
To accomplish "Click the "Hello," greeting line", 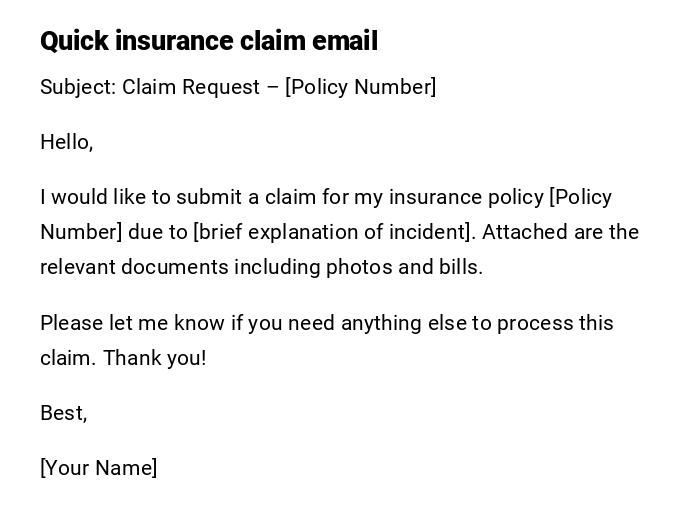I will (67, 142).
